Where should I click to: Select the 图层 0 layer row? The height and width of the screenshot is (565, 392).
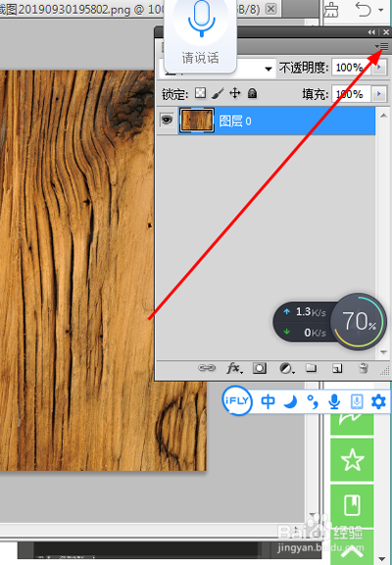click(266, 121)
